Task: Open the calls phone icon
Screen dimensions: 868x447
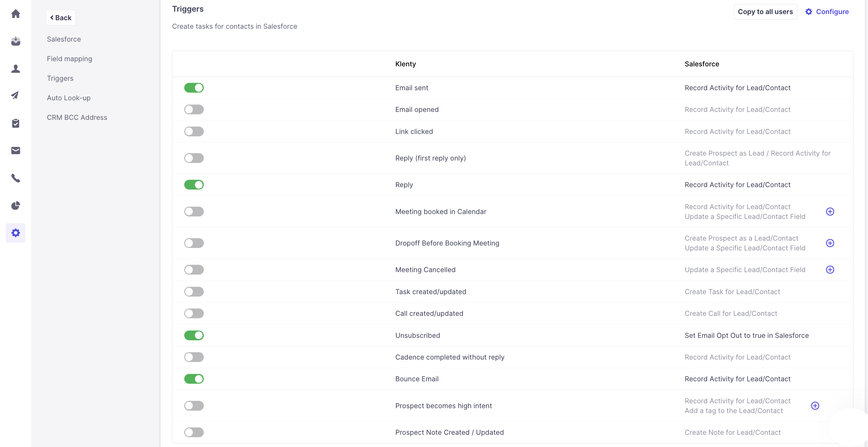Action: click(16, 178)
